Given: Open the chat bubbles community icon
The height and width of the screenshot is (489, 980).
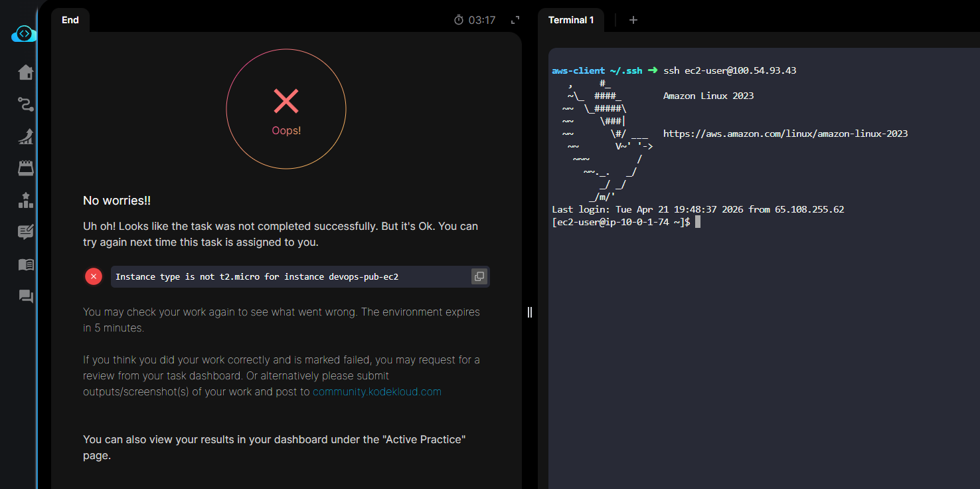Looking at the screenshot, I should 26,296.
